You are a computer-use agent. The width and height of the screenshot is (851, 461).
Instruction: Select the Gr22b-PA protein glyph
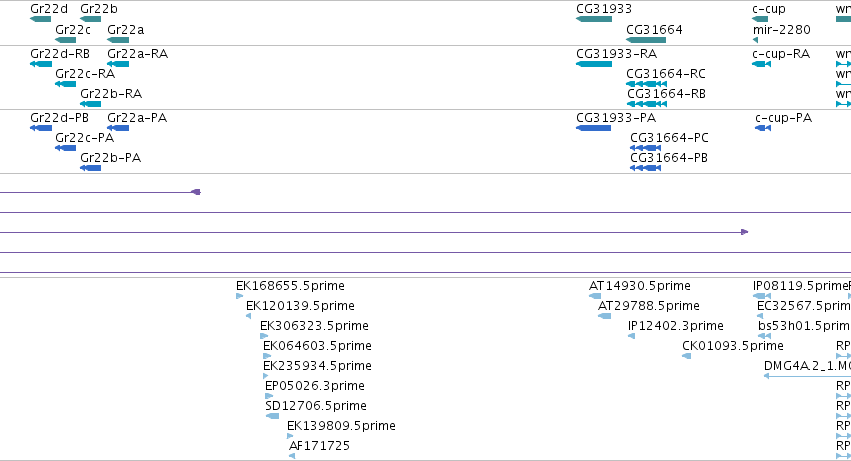pyautogui.click(x=91, y=168)
